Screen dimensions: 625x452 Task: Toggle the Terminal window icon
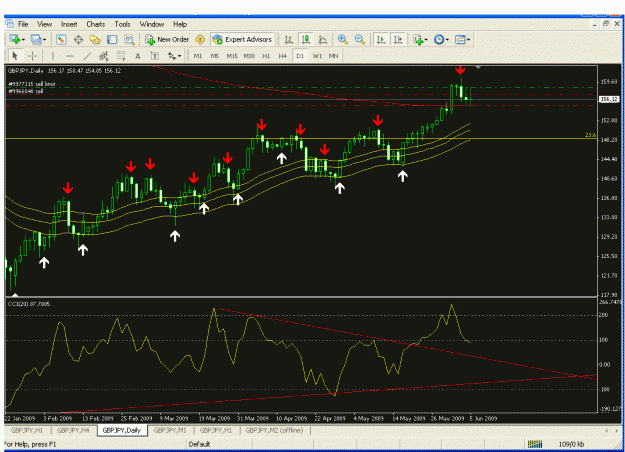[112, 39]
